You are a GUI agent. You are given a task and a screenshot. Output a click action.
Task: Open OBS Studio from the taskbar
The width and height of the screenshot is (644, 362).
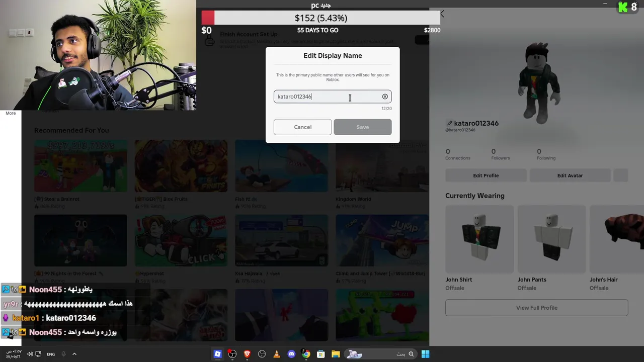pyautogui.click(x=232, y=354)
